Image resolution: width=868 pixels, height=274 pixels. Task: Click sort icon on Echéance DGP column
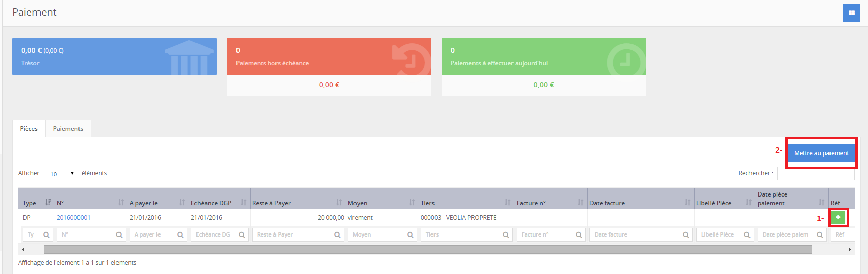[x=243, y=203]
